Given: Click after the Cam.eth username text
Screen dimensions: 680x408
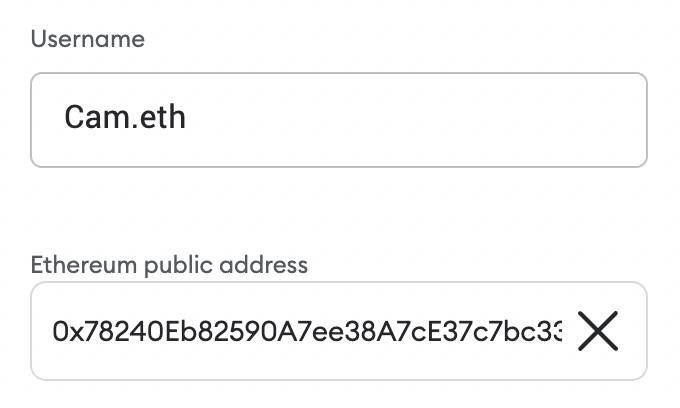Looking at the screenshot, I should point(189,117).
